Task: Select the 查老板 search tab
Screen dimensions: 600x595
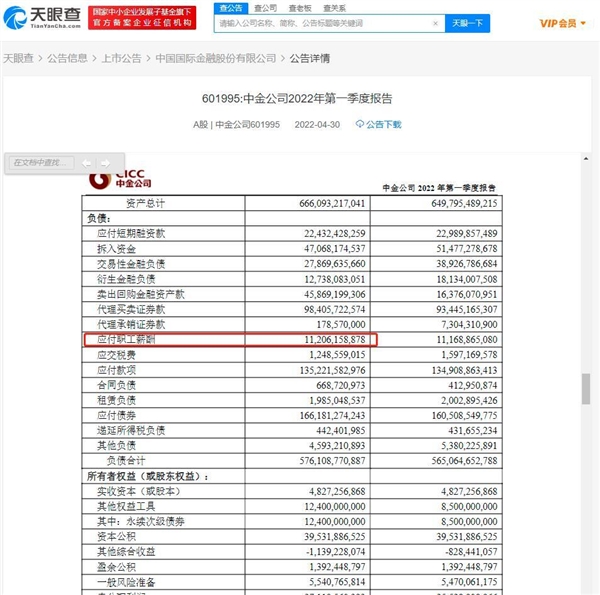Action: (300, 7)
